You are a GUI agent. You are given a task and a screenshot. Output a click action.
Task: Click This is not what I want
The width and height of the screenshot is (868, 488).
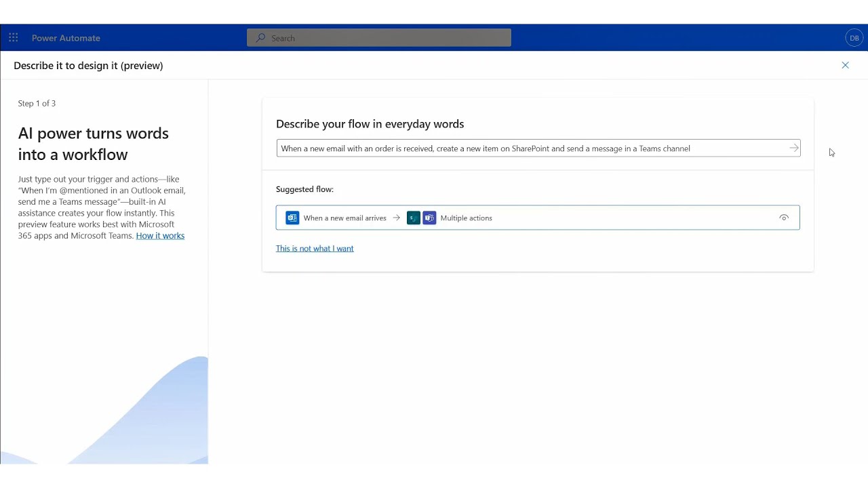pos(315,249)
